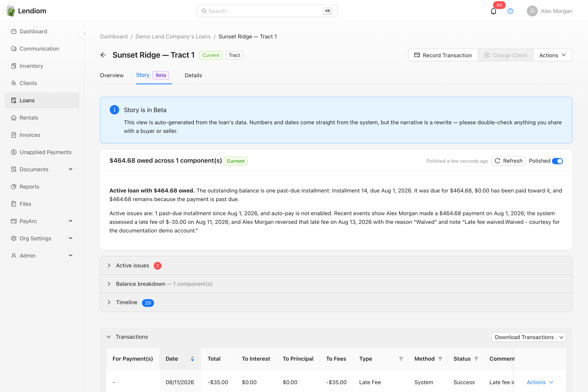Click the Clients people icon in sidebar
Viewport: 588px width, 392px height.
click(x=14, y=83)
